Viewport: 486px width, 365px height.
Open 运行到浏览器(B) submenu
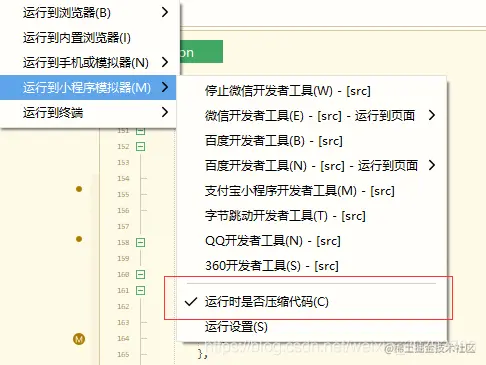88,13
